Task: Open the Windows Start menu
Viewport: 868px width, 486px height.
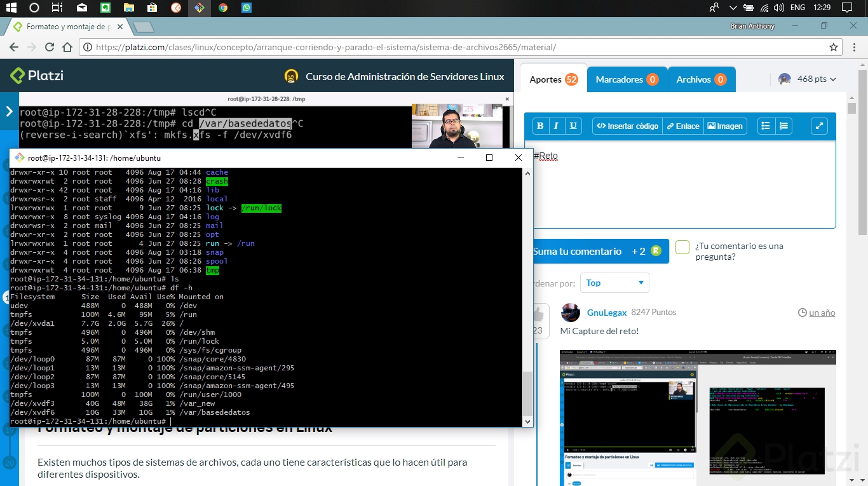Action: click(x=11, y=8)
